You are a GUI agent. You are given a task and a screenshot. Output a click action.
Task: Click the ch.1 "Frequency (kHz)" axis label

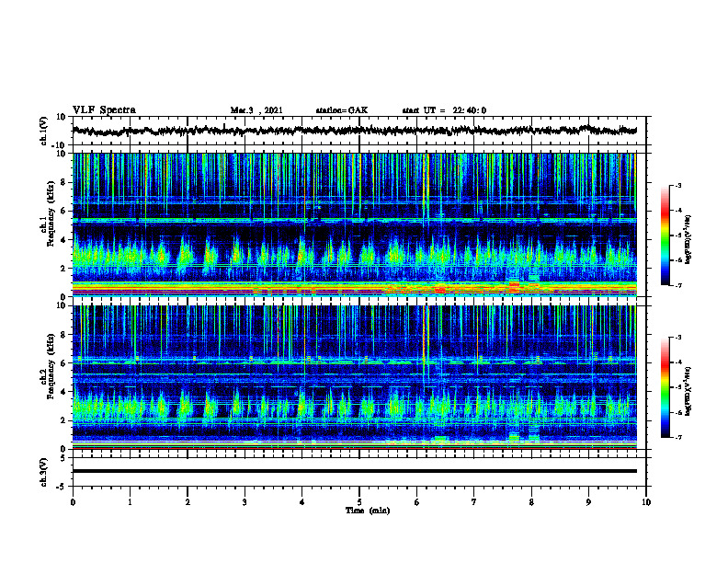pyautogui.click(x=51, y=213)
